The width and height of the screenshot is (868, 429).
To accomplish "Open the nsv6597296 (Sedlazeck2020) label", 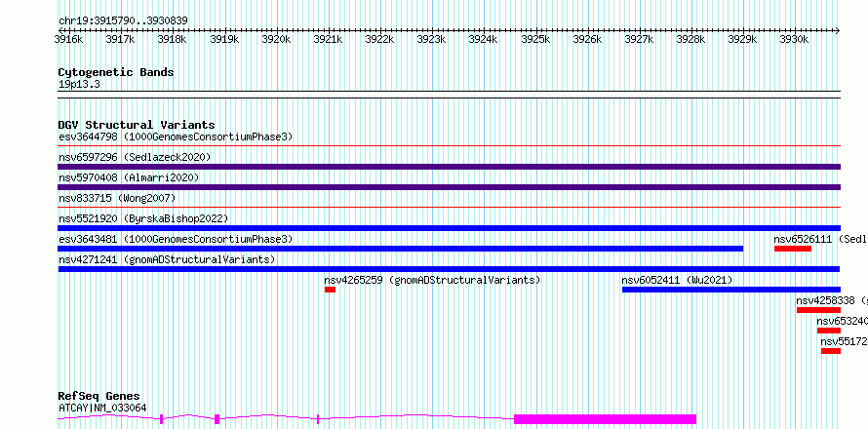I will click(x=135, y=157).
